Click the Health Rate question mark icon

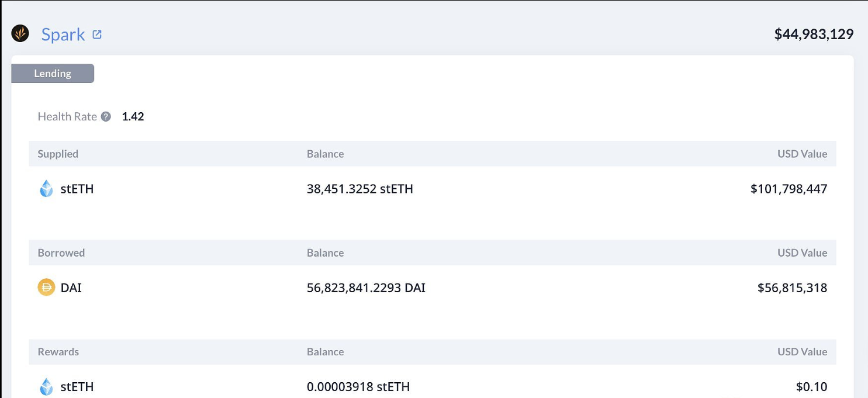click(x=105, y=116)
